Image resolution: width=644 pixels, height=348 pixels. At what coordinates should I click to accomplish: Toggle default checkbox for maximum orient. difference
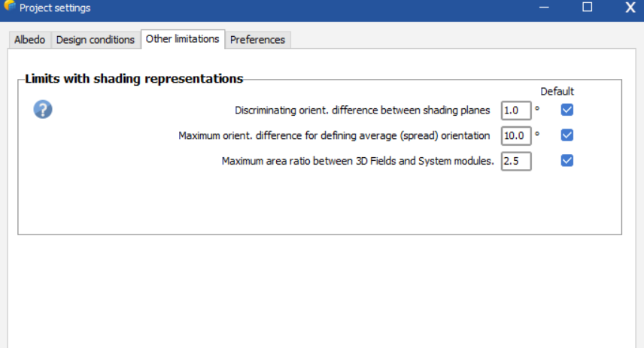click(x=567, y=135)
